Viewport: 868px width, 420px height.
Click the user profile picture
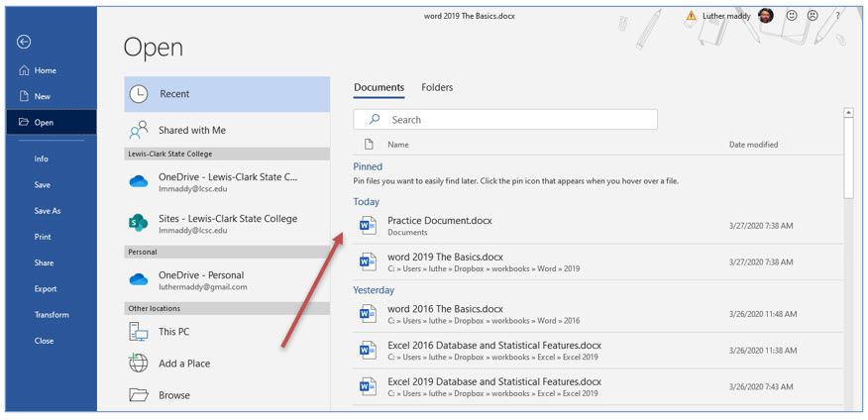(x=766, y=16)
